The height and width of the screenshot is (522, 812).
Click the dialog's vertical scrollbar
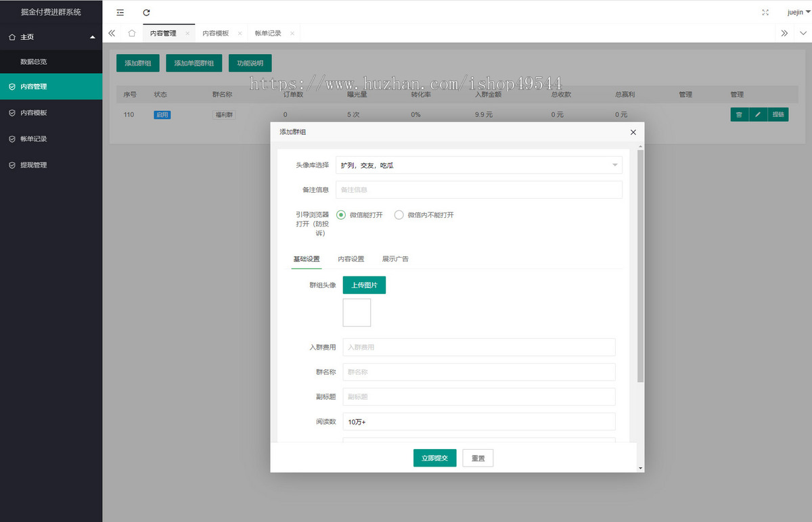[x=640, y=266]
